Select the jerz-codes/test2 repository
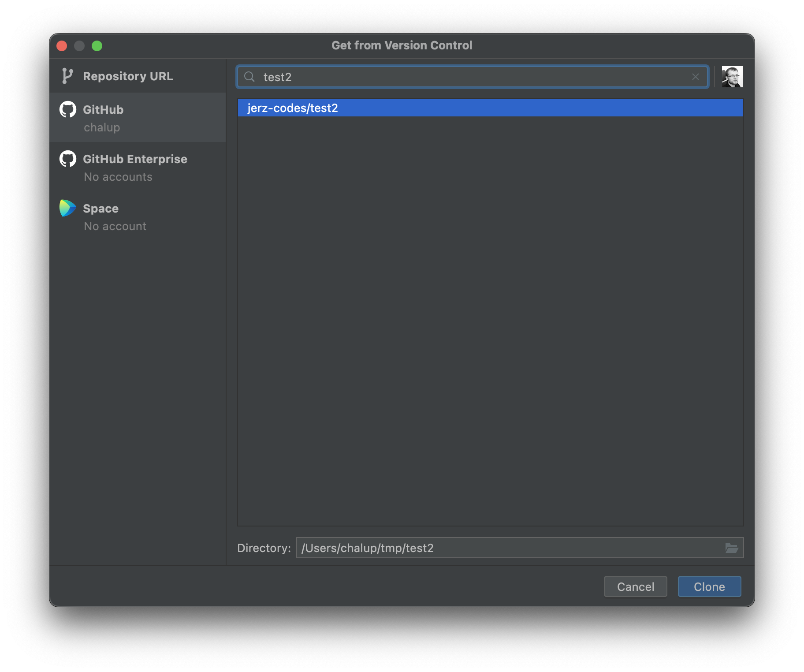The width and height of the screenshot is (804, 672). pyautogui.click(x=490, y=108)
